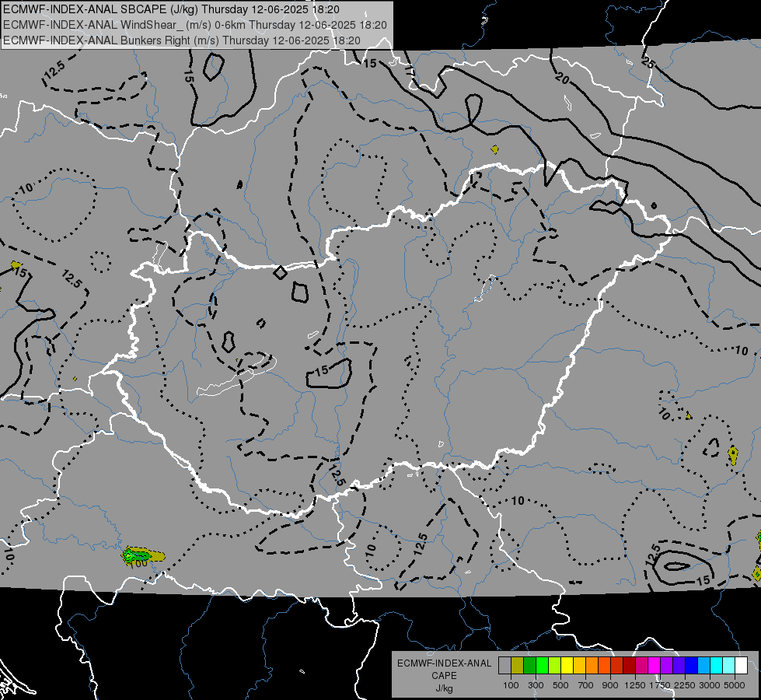The image size is (761, 700).
Task: Click the 20 contour label on the map
Action: [562, 78]
